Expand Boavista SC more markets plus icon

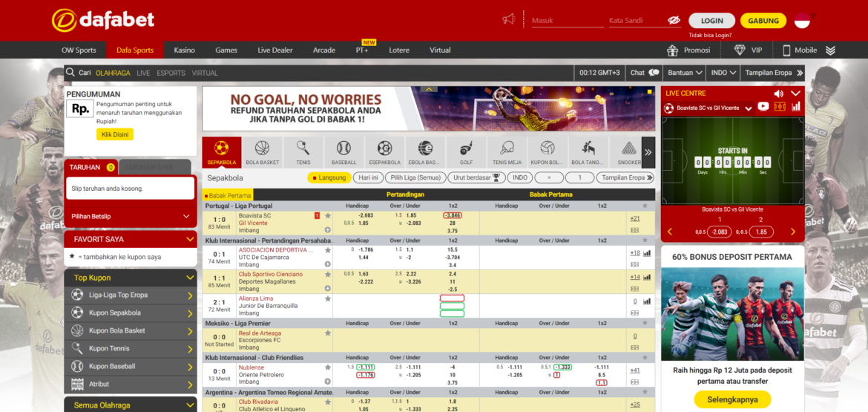pos(328,230)
